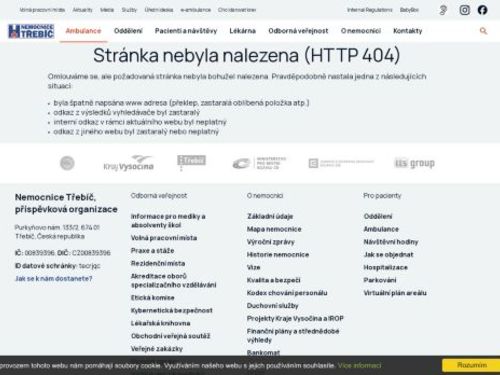Click the Nemocnice Třebíč logo
500x375 pixels.
[31, 31]
